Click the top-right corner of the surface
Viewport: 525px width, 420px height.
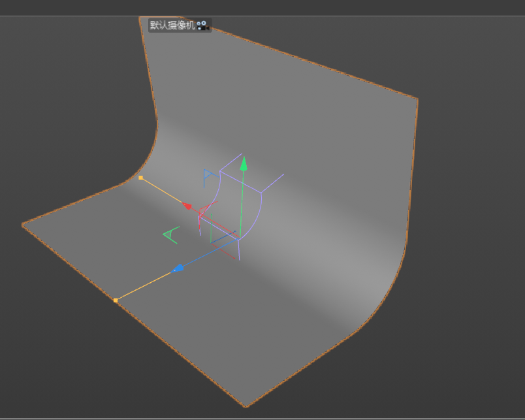point(417,99)
